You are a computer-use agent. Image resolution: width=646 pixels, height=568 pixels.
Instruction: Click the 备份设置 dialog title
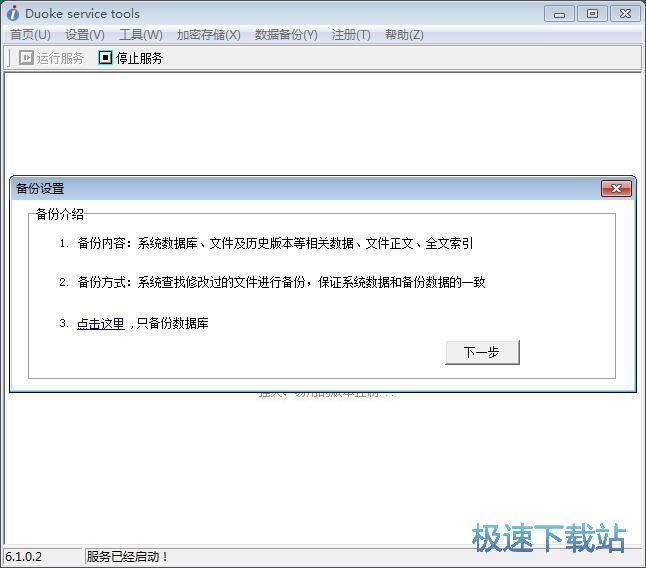click(x=40, y=189)
